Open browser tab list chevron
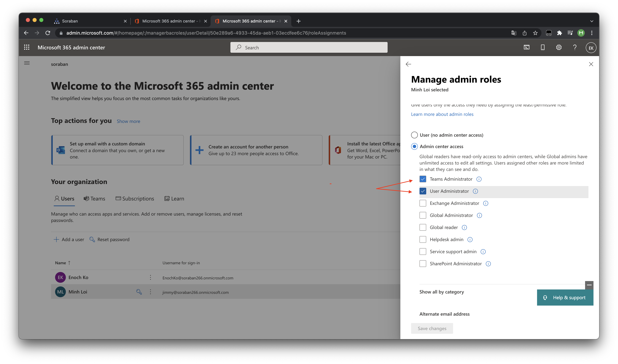 (x=591, y=21)
